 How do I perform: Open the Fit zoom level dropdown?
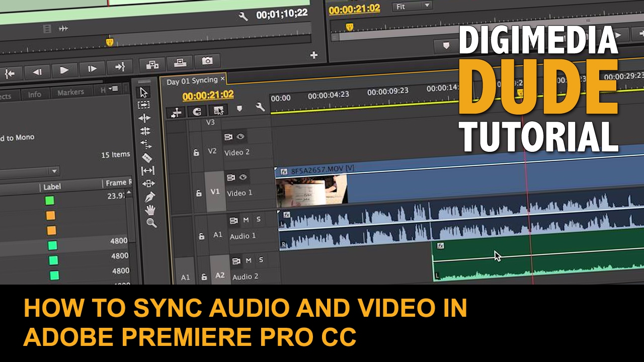[414, 6]
